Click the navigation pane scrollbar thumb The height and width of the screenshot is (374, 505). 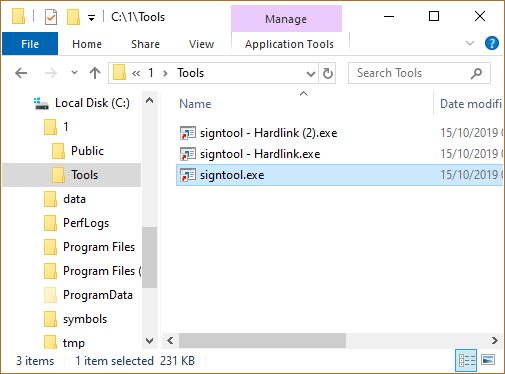149,257
